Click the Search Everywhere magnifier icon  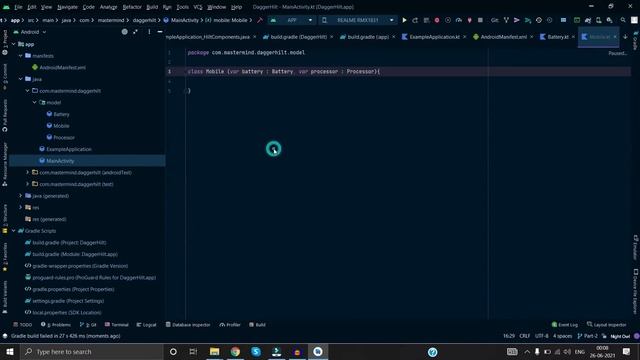[623, 20]
